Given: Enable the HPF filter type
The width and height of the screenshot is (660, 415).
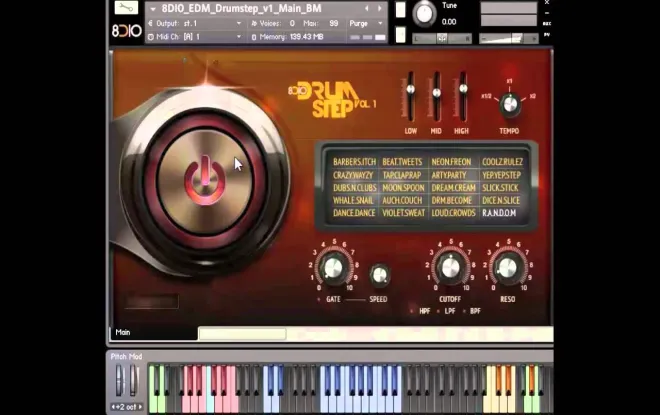Looking at the screenshot, I should pos(412,311).
